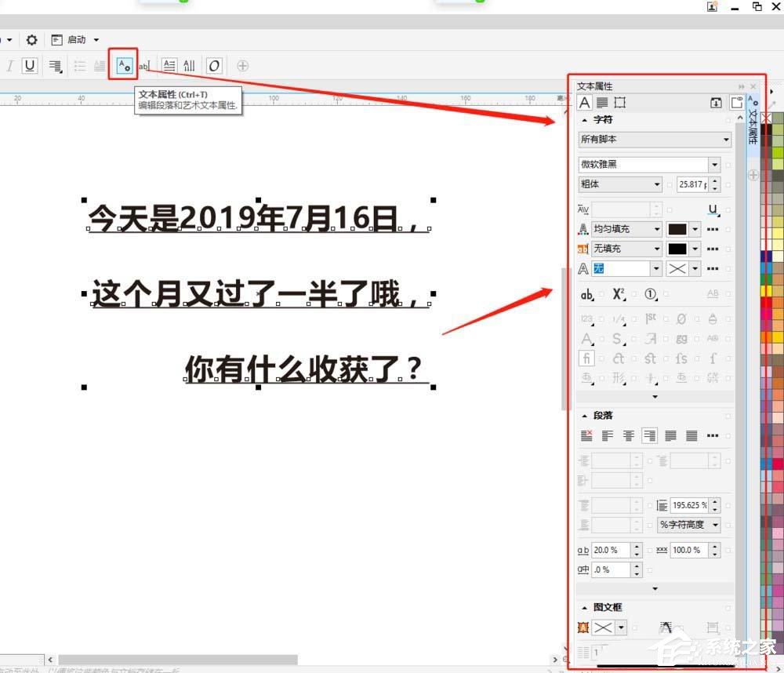Viewport: 784px width, 673px height.
Task: Click the Text Properties toolbar icon
Action: coord(123,65)
